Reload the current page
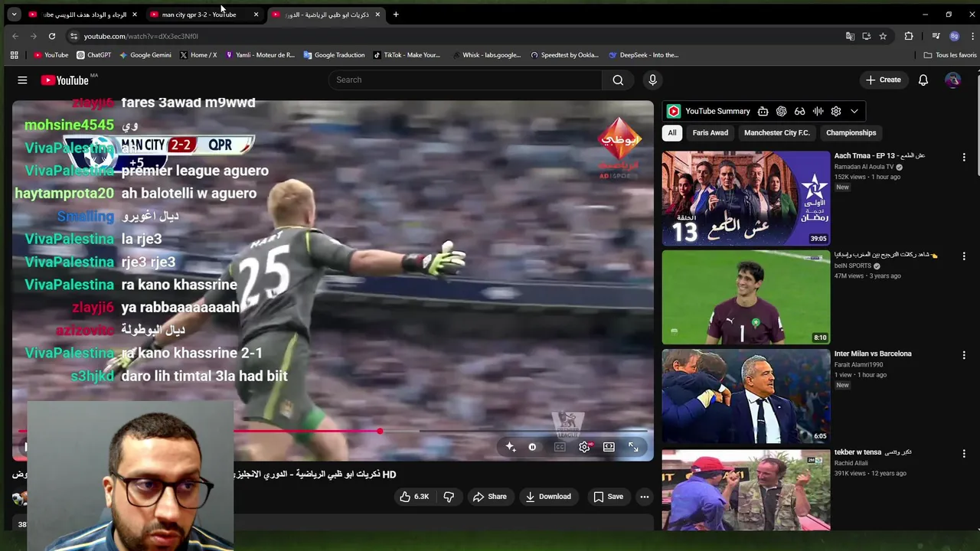Viewport: 980px width, 551px height. tap(52, 36)
